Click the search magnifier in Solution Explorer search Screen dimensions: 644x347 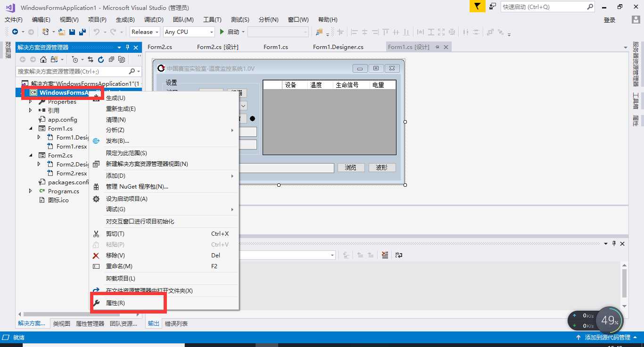tap(132, 71)
